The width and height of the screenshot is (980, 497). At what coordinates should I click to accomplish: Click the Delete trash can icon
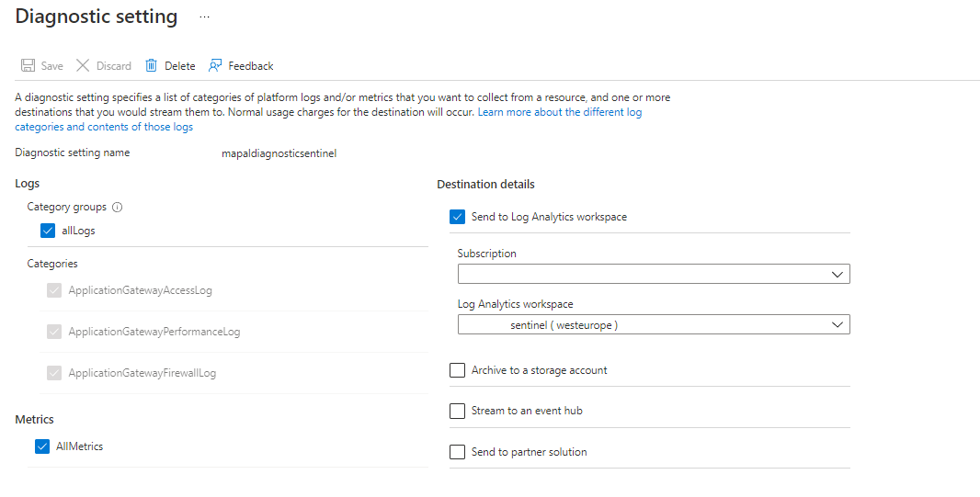coord(152,66)
